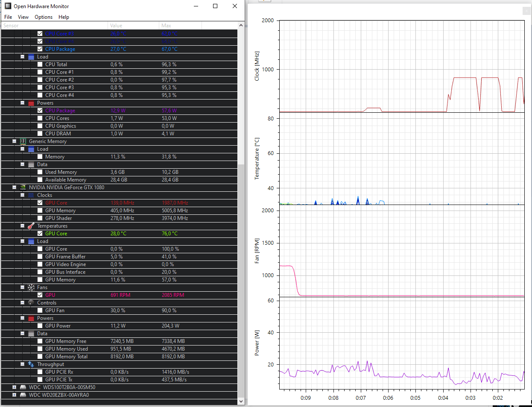Uncheck the GPU fan RPM checkbox
Image resolution: width=532 pixels, height=407 pixels.
click(x=40, y=295)
